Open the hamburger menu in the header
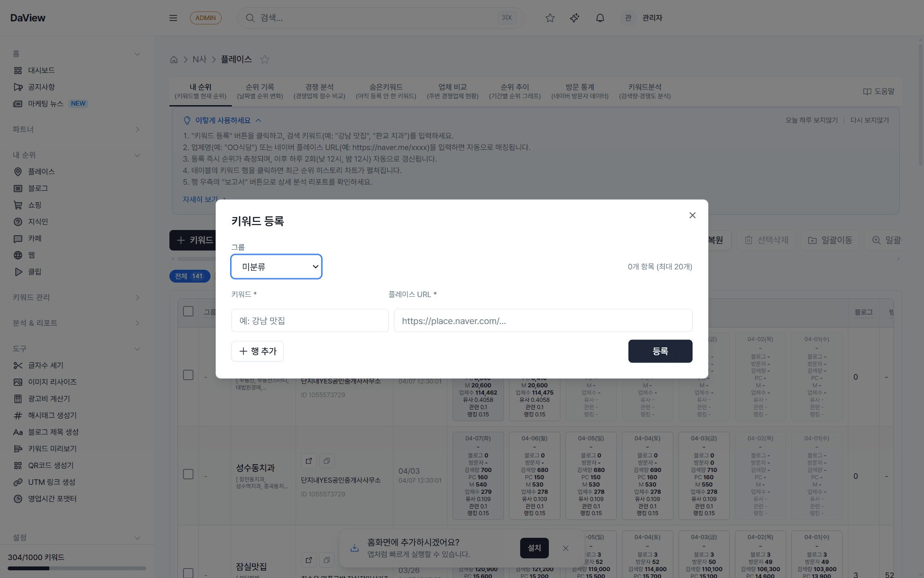This screenshot has width=924, height=578. [x=173, y=18]
